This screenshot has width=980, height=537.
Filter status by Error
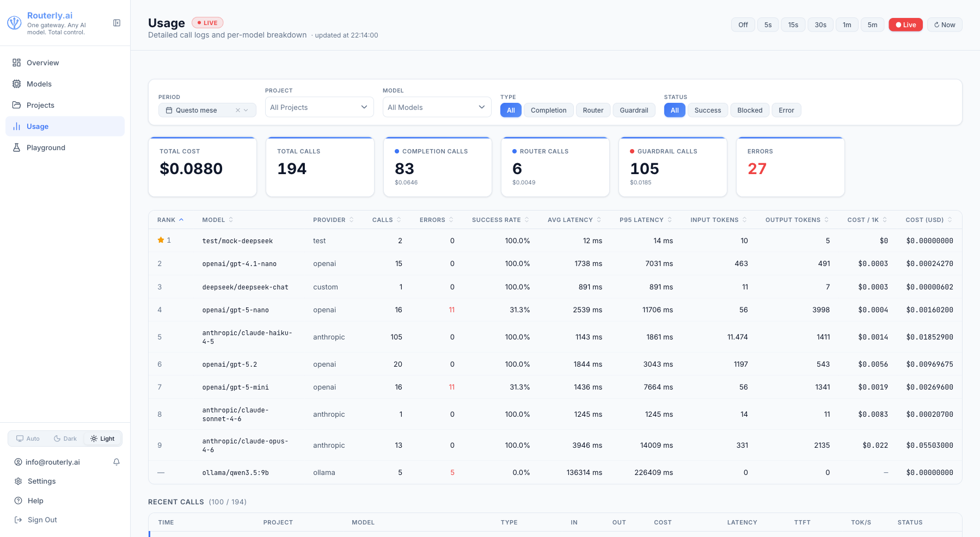point(786,110)
